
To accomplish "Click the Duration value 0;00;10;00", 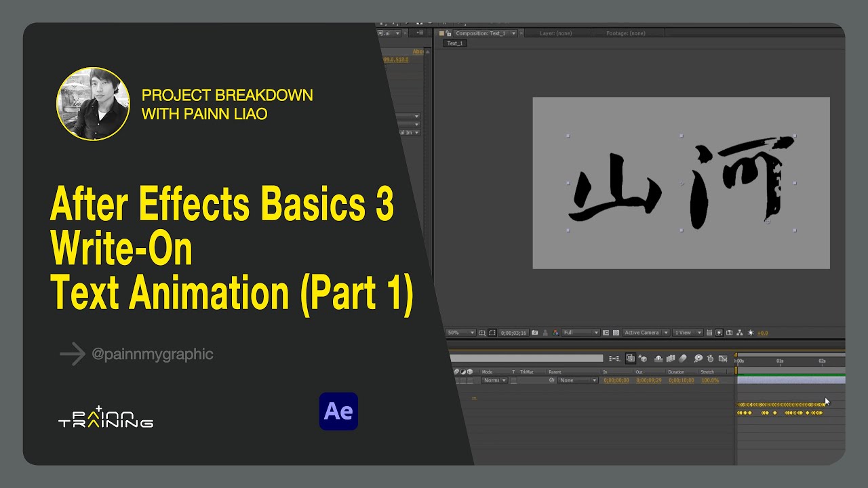I will point(681,380).
